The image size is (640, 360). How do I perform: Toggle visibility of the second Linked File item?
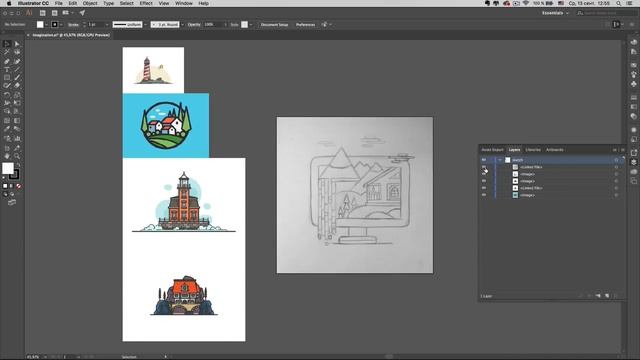pos(484,188)
